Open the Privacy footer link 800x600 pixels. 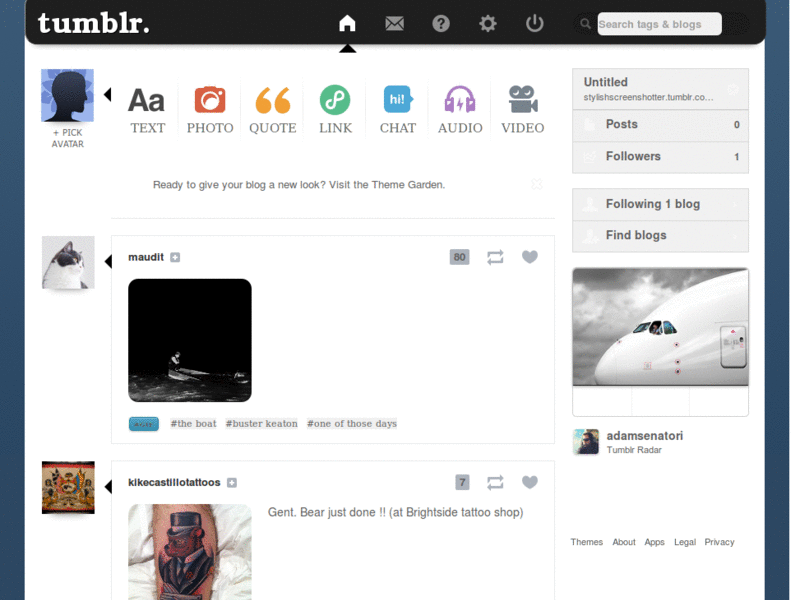point(719,542)
